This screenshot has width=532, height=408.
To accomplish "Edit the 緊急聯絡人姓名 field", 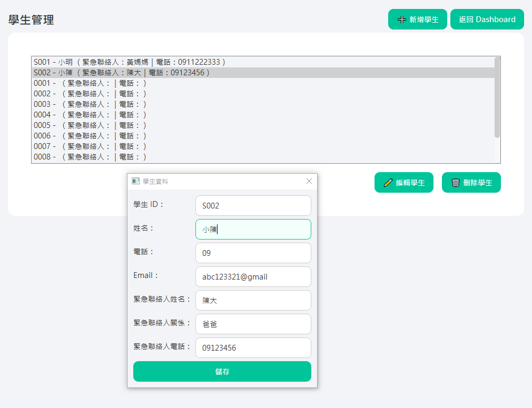I will pos(253,300).
